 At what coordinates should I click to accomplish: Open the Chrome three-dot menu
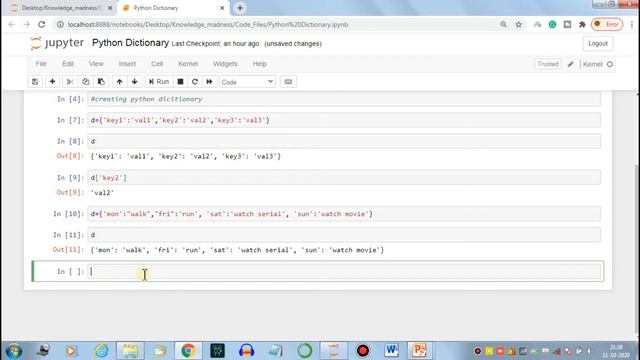[632, 24]
